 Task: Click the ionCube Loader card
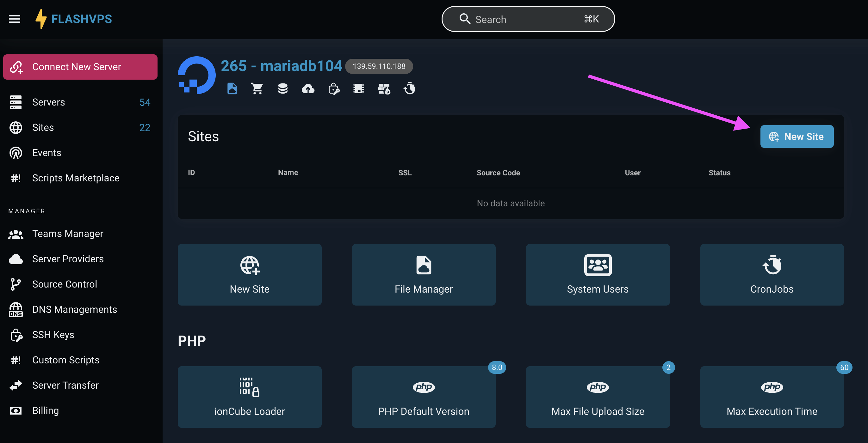[x=249, y=397]
